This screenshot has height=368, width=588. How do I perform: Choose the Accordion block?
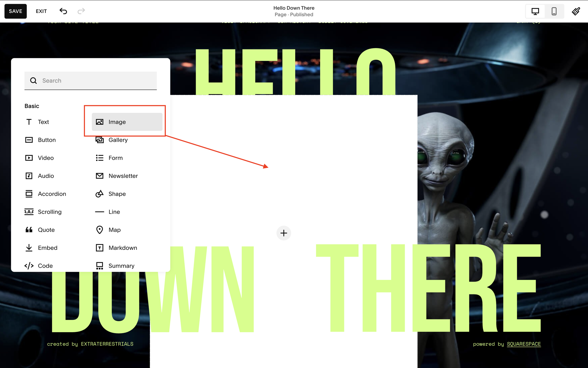[x=52, y=194]
